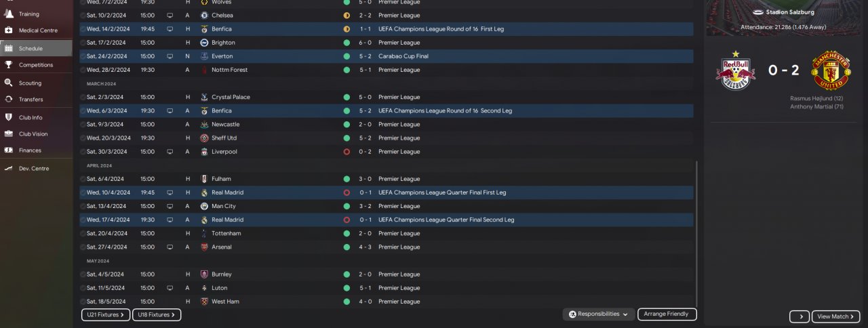Click the red loss indicator for Liverpool match
868x328 pixels.
tap(347, 152)
